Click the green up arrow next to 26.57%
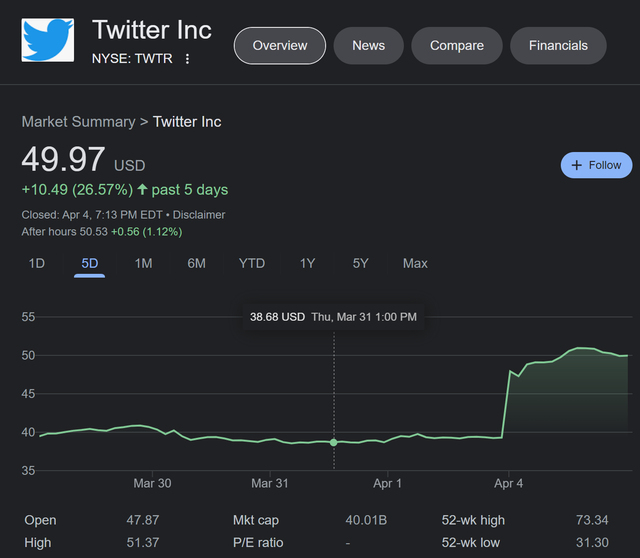 coord(142,189)
